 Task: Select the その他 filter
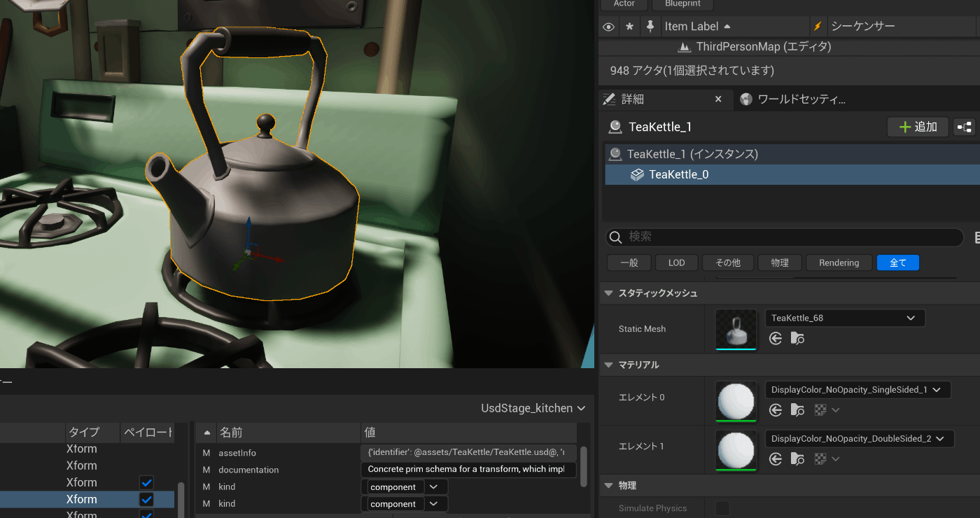[x=727, y=262]
